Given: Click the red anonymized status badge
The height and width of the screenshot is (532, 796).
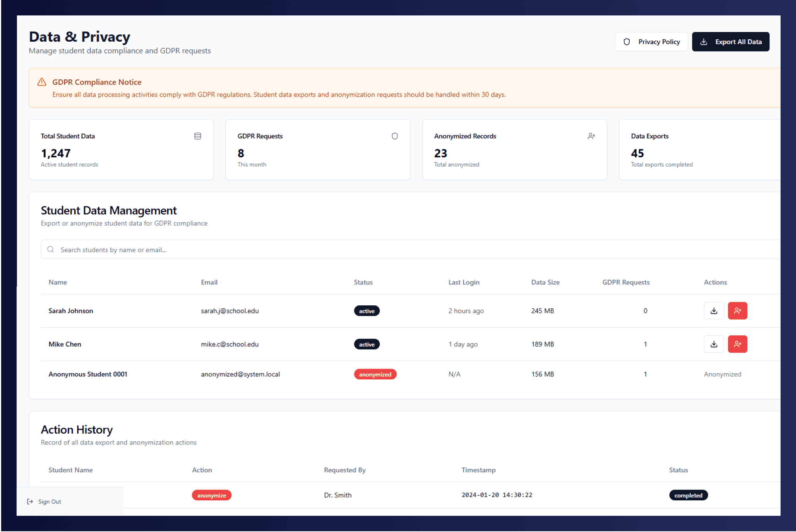Looking at the screenshot, I should pyautogui.click(x=375, y=374).
